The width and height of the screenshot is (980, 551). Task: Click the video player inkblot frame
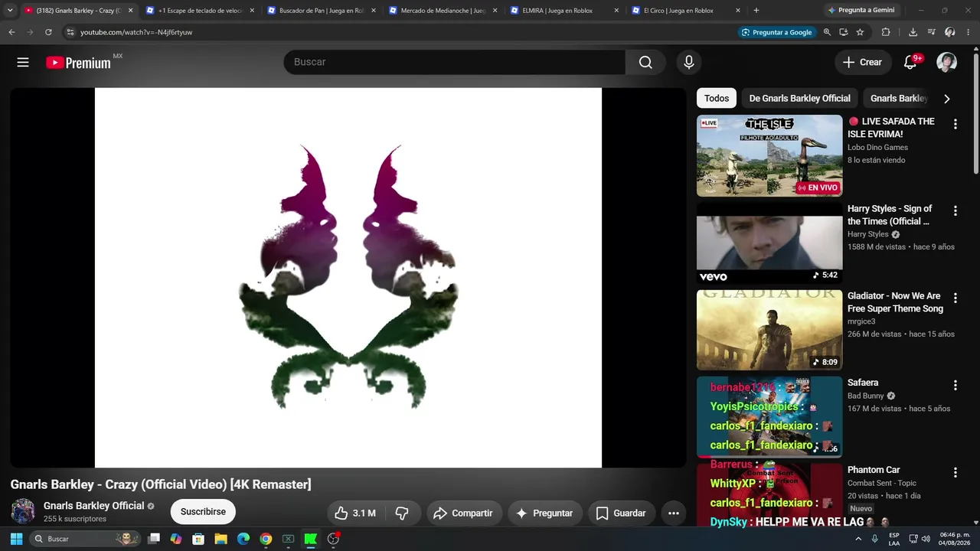tap(348, 277)
